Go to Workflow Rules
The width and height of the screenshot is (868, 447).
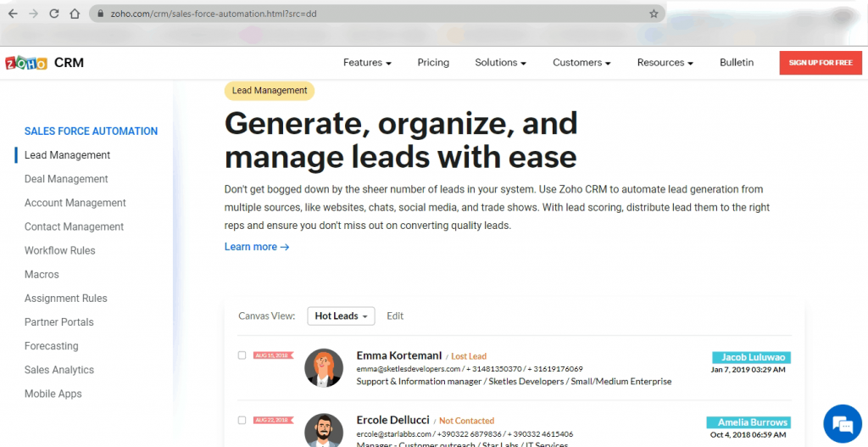[60, 250]
